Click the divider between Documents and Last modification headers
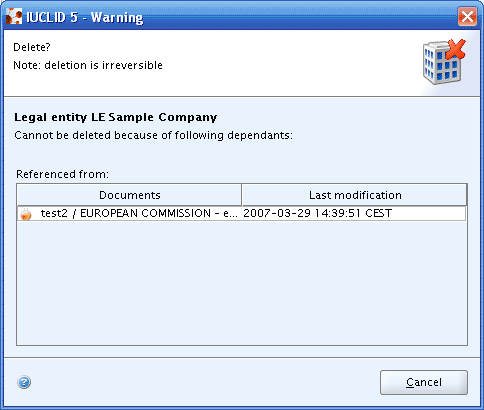 242,195
